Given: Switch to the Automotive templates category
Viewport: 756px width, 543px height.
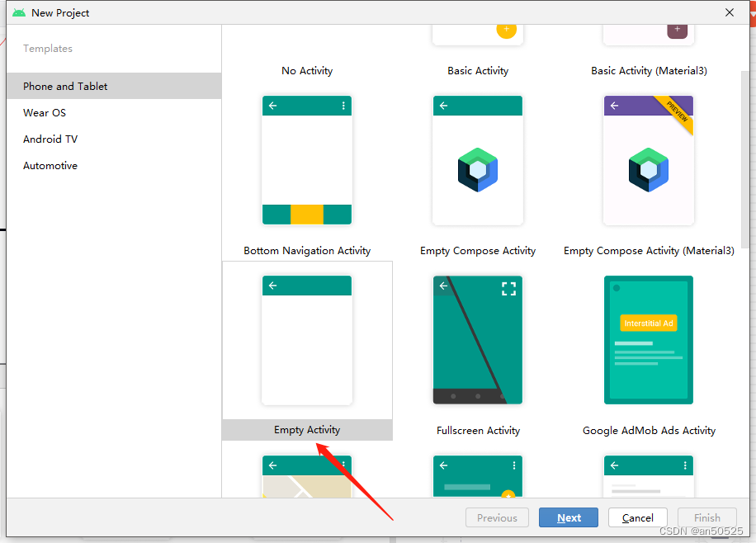Looking at the screenshot, I should click(x=114, y=166).
